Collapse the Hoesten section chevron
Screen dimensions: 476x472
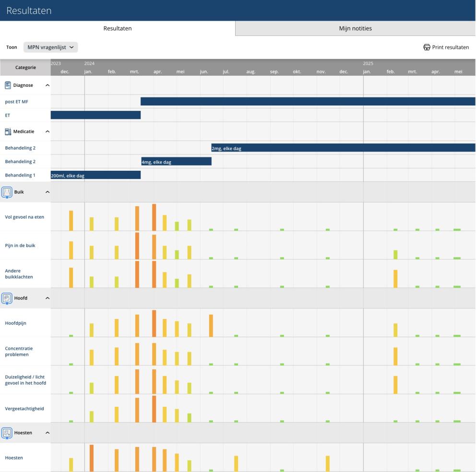(48, 433)
